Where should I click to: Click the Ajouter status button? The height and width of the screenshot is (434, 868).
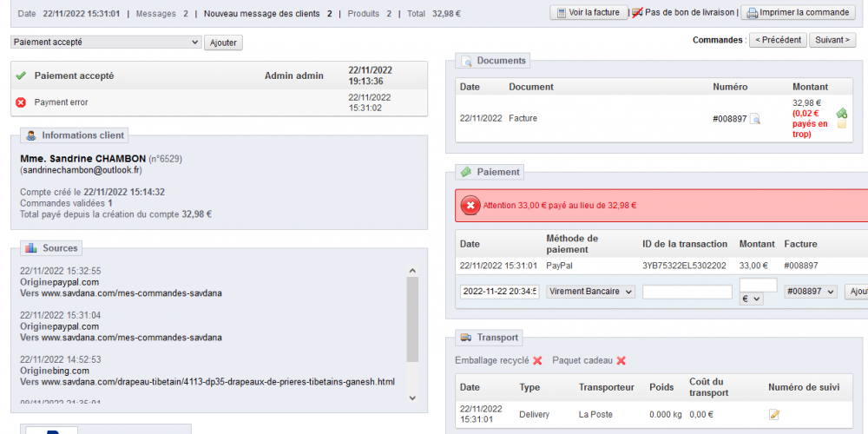click(x=224, y=43)
